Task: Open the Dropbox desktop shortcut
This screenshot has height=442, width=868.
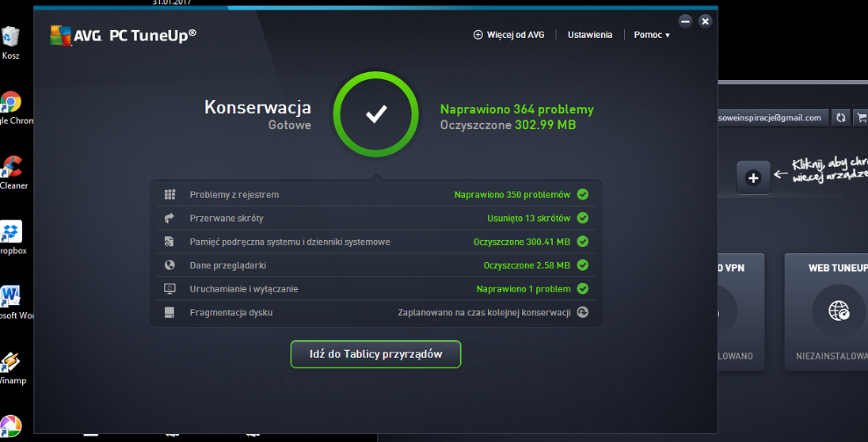Action: click(11, 231)
